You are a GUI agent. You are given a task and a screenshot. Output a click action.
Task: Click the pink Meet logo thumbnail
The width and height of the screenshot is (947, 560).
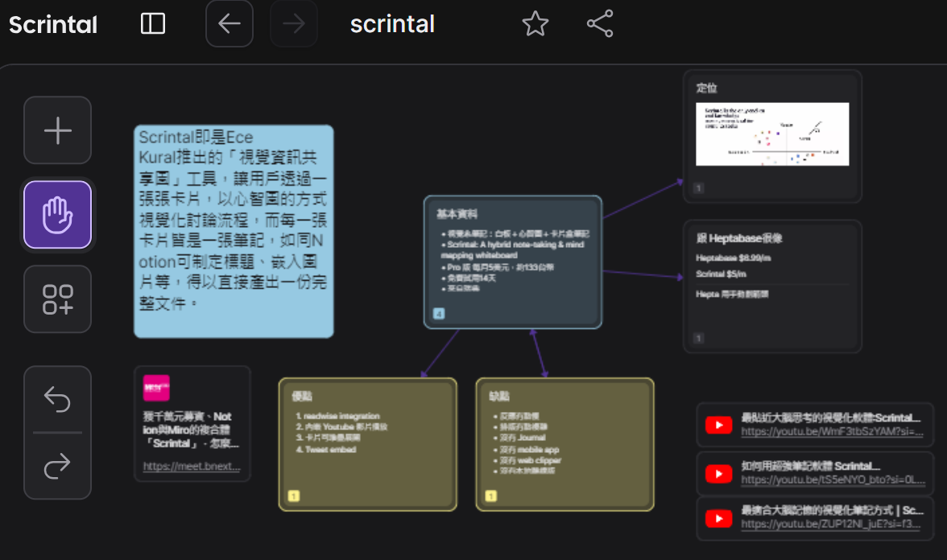click(x=156, y=388)
